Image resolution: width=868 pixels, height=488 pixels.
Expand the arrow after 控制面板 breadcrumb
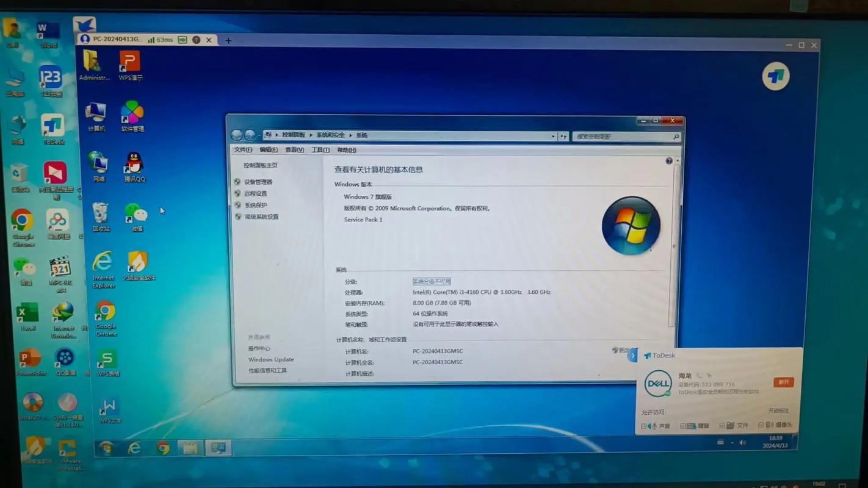311,135
